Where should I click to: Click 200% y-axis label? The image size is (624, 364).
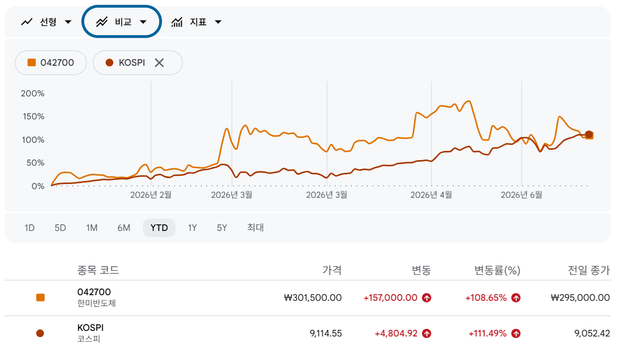click(x=33, y=94)
